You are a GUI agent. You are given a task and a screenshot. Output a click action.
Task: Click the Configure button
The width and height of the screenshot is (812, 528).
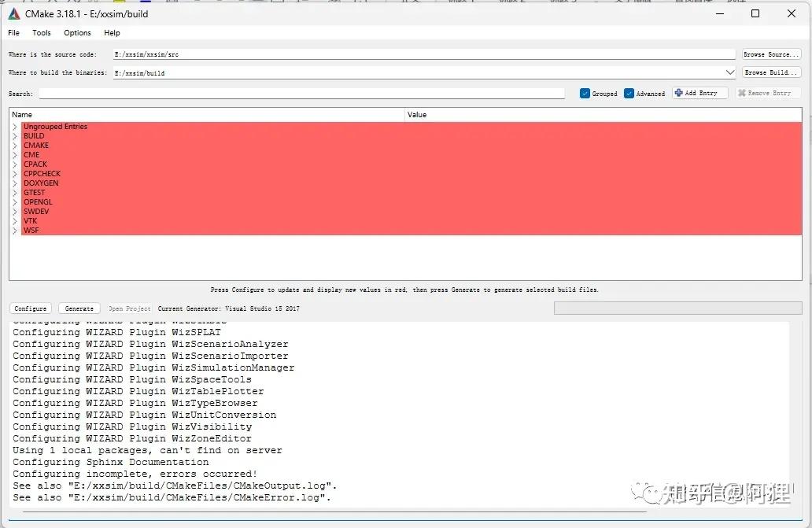pos(31,308)
